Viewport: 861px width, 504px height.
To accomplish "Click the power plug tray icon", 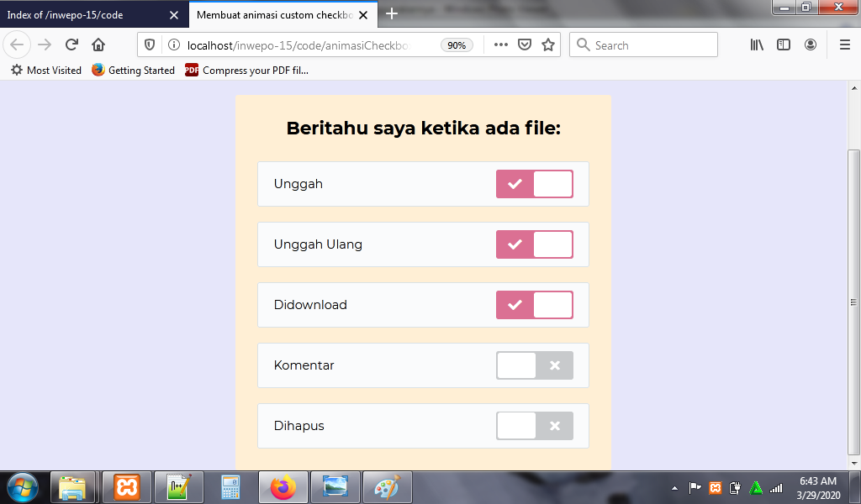I will pyautogui.click(x=735, y=487).
